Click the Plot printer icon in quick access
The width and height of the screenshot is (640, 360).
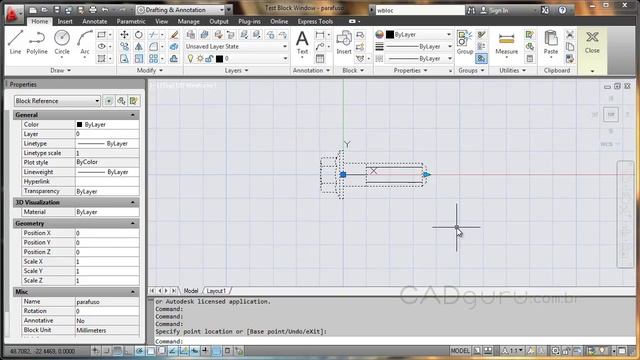pyautogui.click(x=93, y=9)
